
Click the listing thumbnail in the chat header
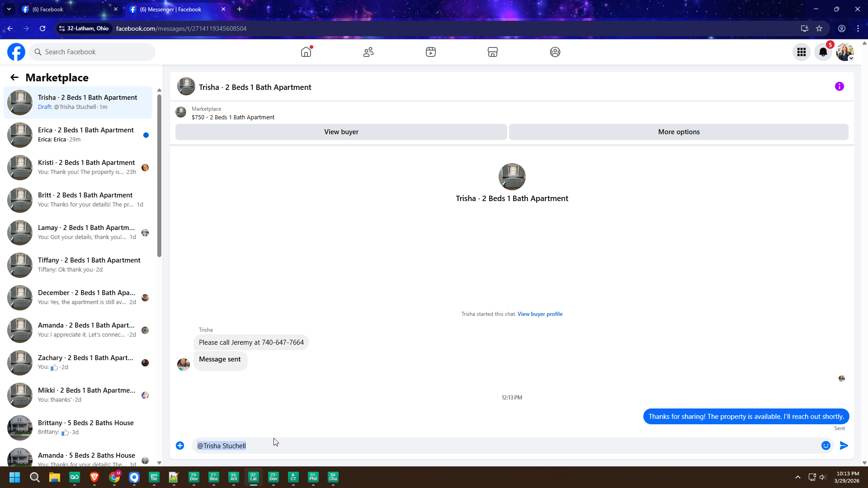pyautogui.click(x=186, y=86)
